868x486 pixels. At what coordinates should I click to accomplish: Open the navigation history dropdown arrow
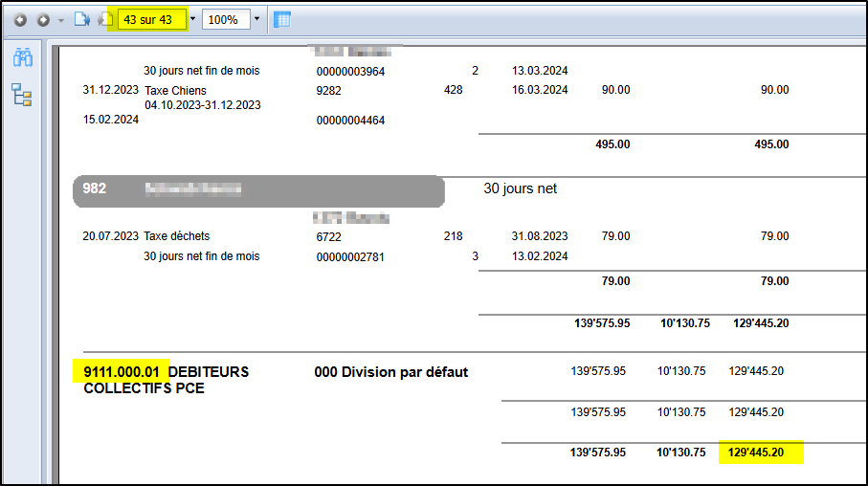coord(61,20)
